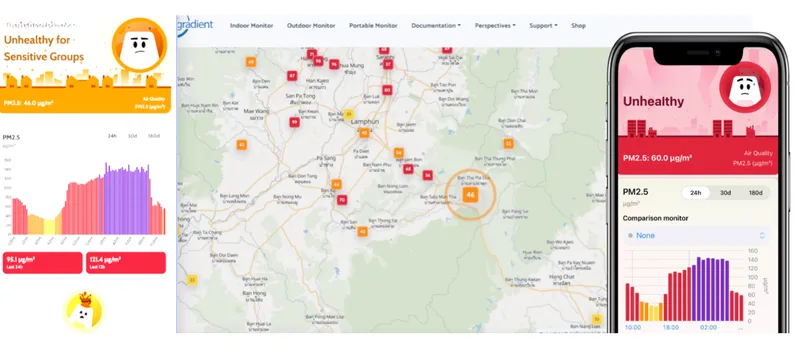Viewport: 800px width, 361px height.
Task: Select the 30d toggle on the phone
Action: point(726,193)
